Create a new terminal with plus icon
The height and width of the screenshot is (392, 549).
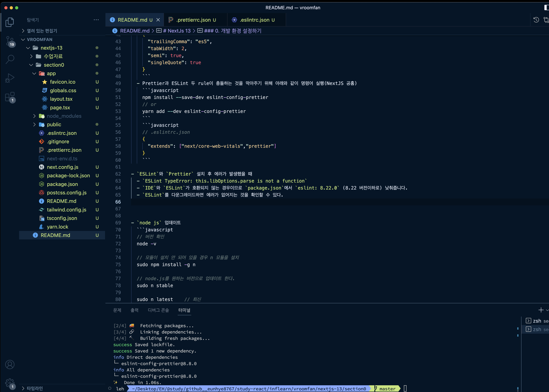541,310
